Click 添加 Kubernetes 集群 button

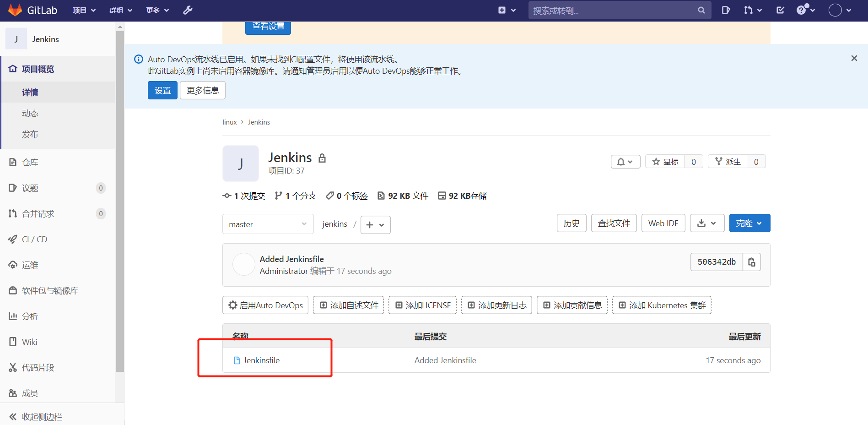662,305
